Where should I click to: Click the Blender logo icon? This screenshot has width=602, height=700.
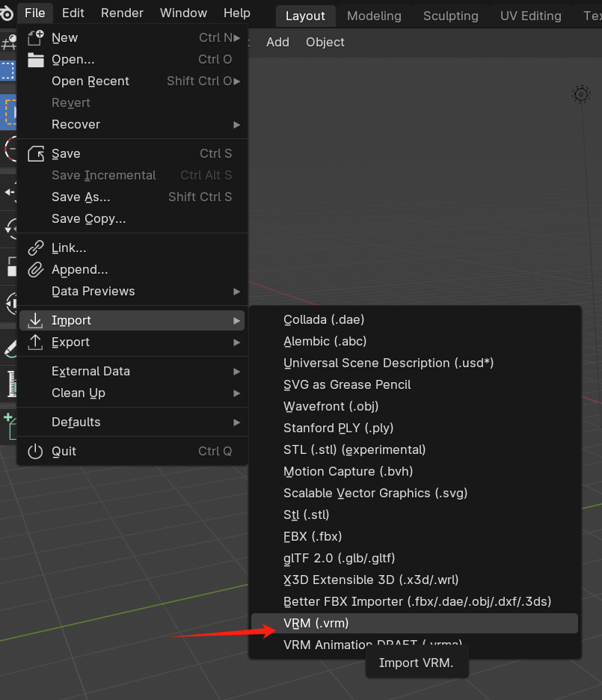6,13
